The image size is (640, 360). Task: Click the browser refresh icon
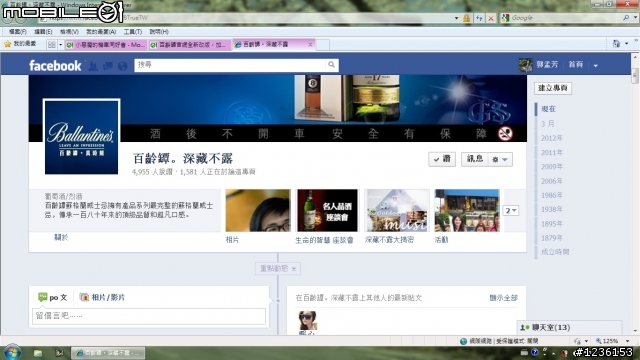[479, 18]
